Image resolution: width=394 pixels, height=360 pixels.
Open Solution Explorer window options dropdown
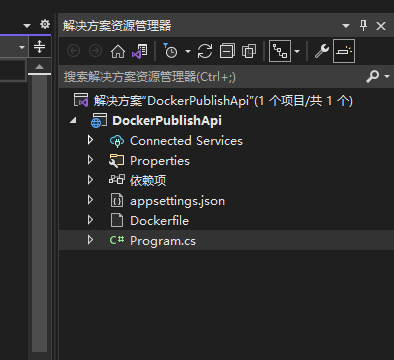point(346,26)
